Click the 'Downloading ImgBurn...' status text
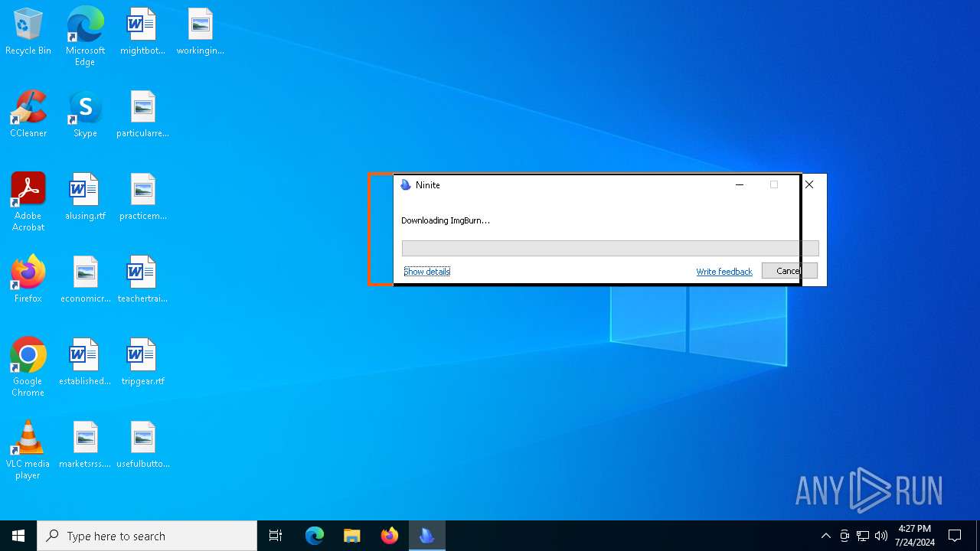This screenshot has height=551, width=980. tap(446, 220)
